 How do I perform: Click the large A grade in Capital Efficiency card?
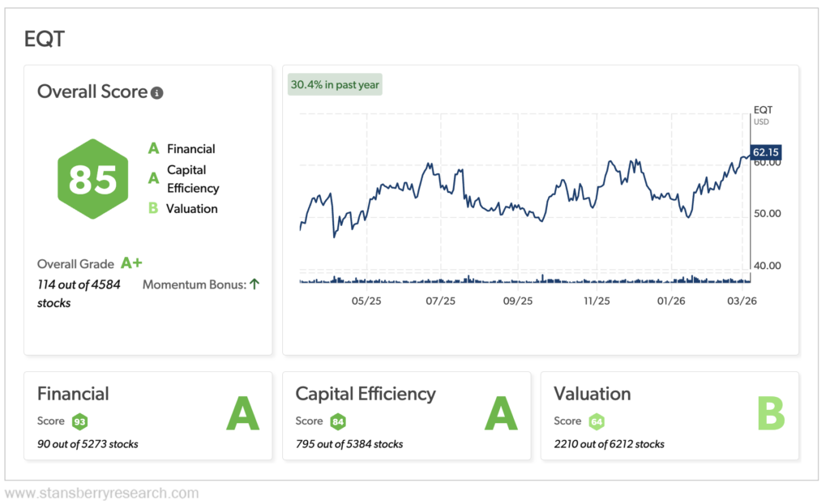pyautogui.click(x=501, y=415)
